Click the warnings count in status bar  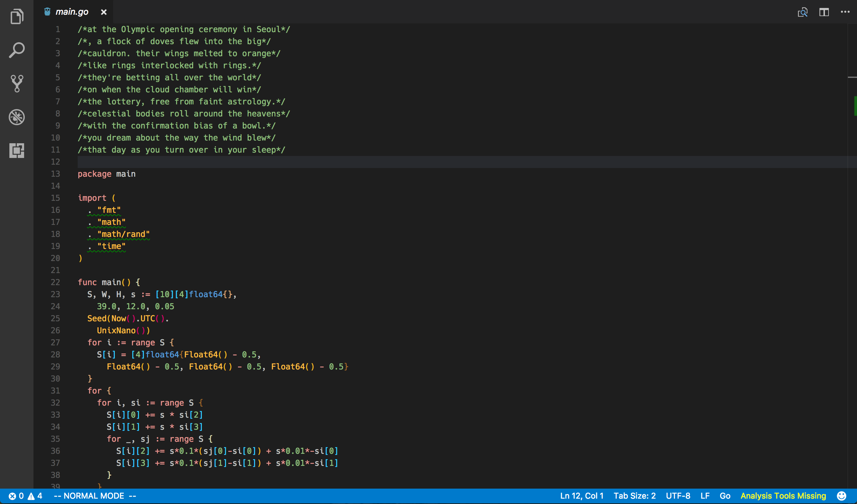[35, 496]
